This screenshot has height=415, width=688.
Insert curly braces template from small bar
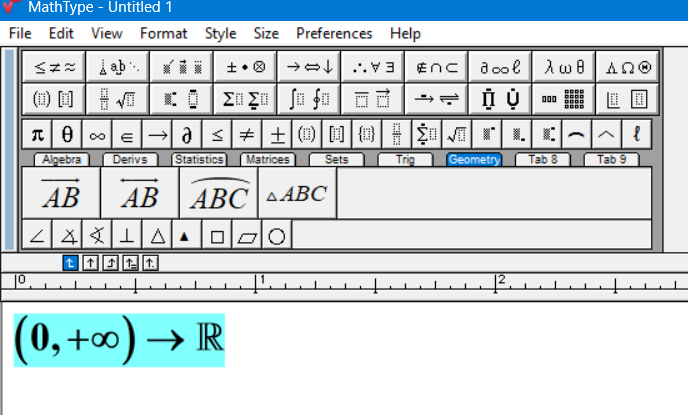pyautogui.click(x=367, y=134)
